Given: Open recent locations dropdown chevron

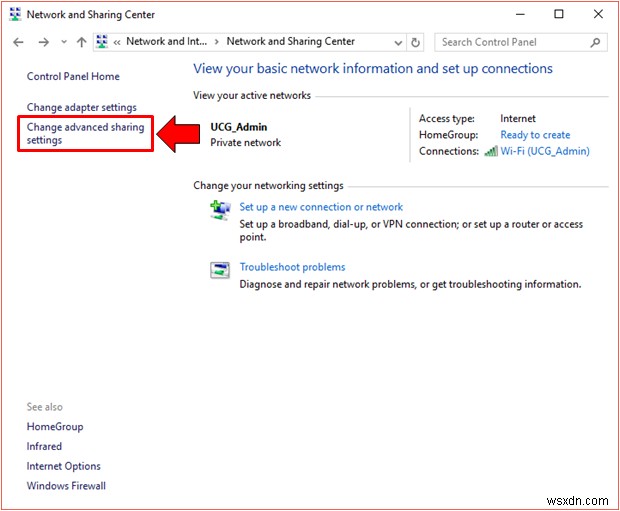Looking at the screenshot, I should coord(64,42).
